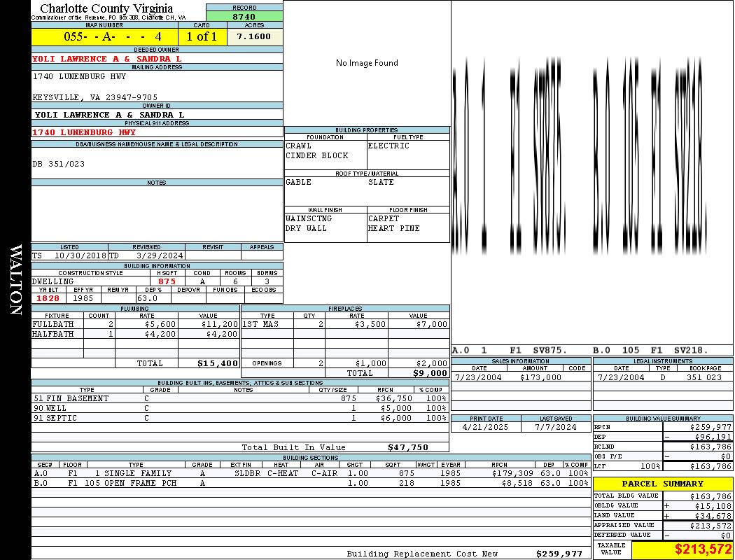735x560 pixels.
Task: Click acres value 7.1600
Action: tap(253, 36)
